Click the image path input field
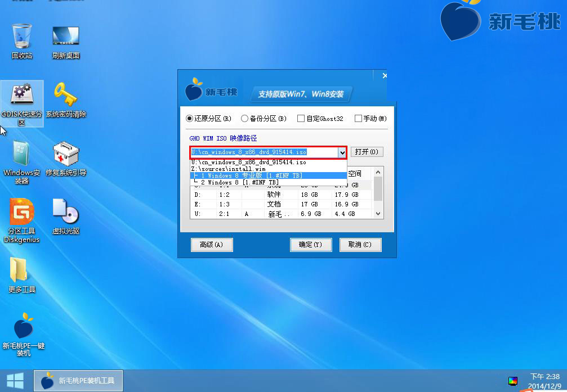This screenshot has height=392, width=567. click(265, 152)
